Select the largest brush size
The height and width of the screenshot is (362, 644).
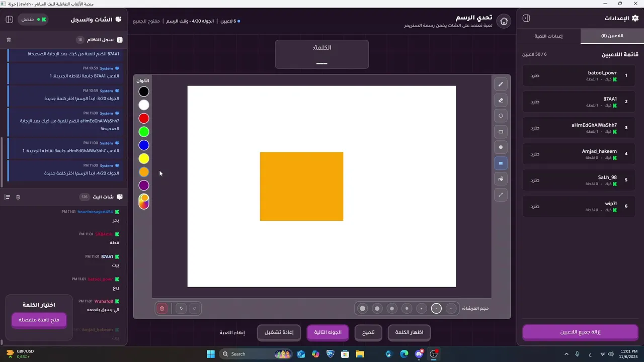pyautogui.click(x=362, y=308)
